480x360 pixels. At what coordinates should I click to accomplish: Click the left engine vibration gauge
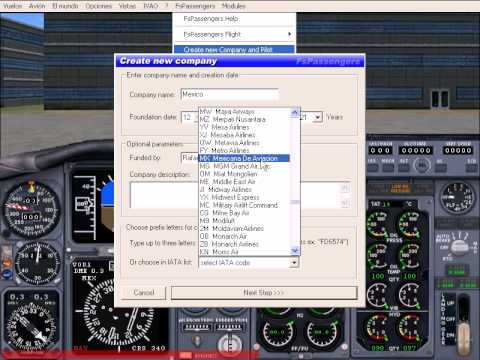pos(378,296)
